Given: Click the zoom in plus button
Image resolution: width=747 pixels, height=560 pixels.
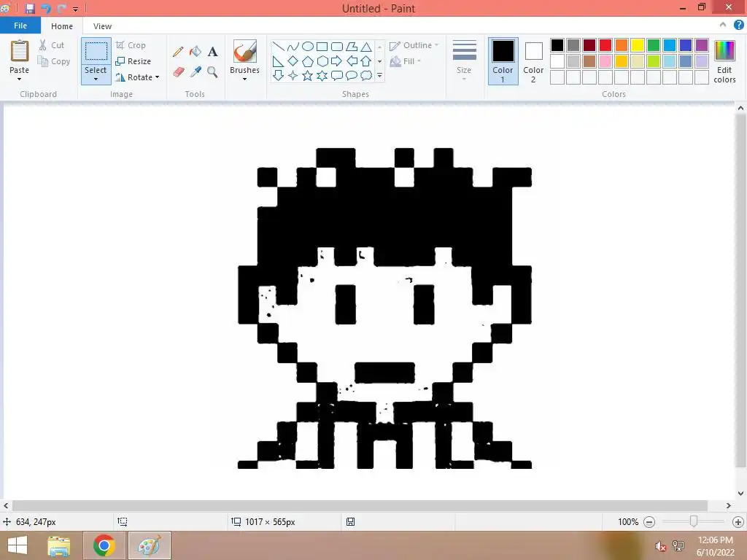Looking at the screenshot, I should 738,522.
